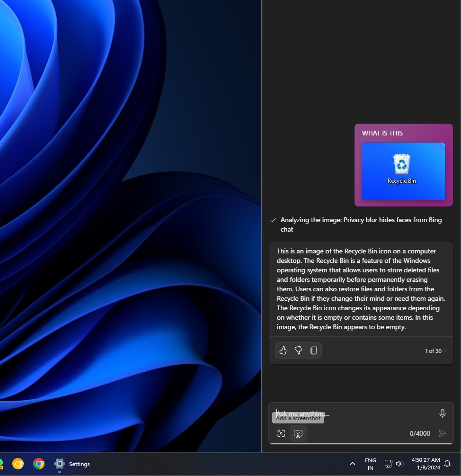Click the notification bell in the system tray
The height and width of the screenshot is (476, 461).
coord(447,464)
